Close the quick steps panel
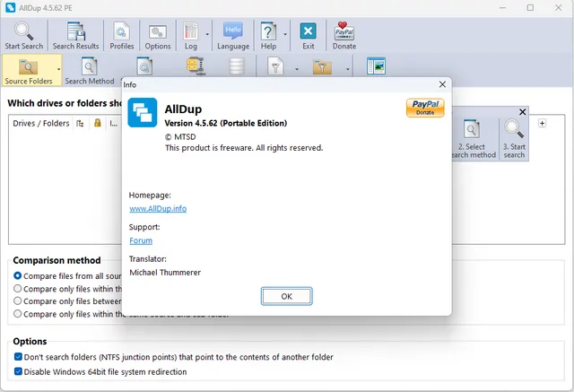 click(522, 112)
